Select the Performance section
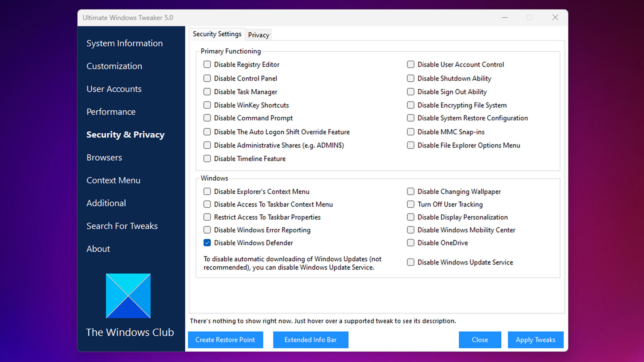 [111, 112]
